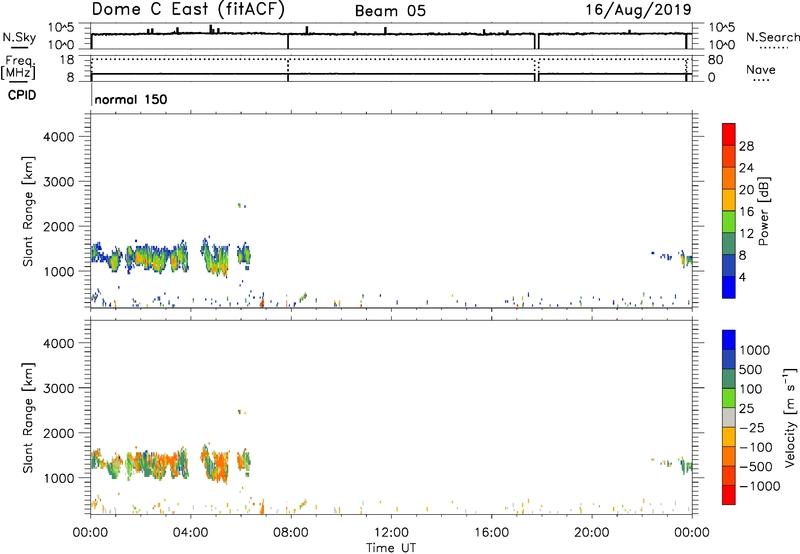Click the 'normal 150' CPID text
This screenshot has width=800, height=554.
(131, 99)
